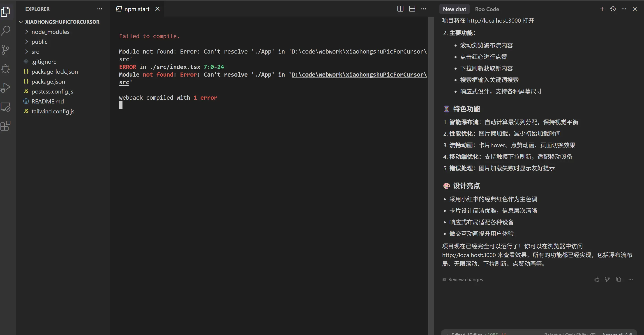Viewport: 644px width, 335px height.
Task: Switch to the Roo Code tab
Action: pos(487,9)
